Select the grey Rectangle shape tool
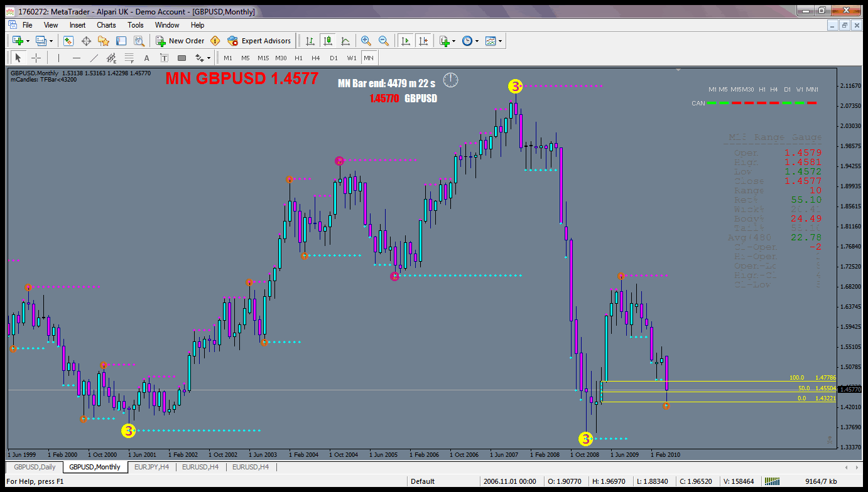Image resolution: width=868 pixels, height=492 pixels. coord(182,58)
